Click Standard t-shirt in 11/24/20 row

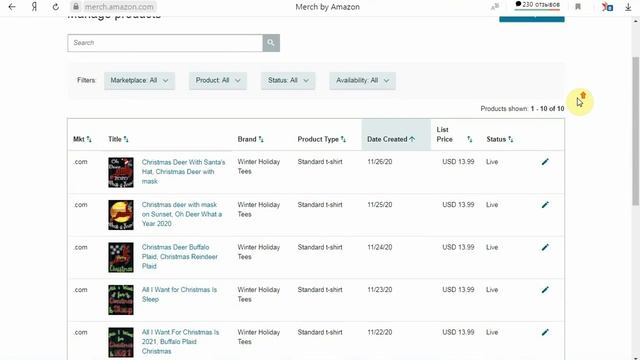click(x=320, y=247)
